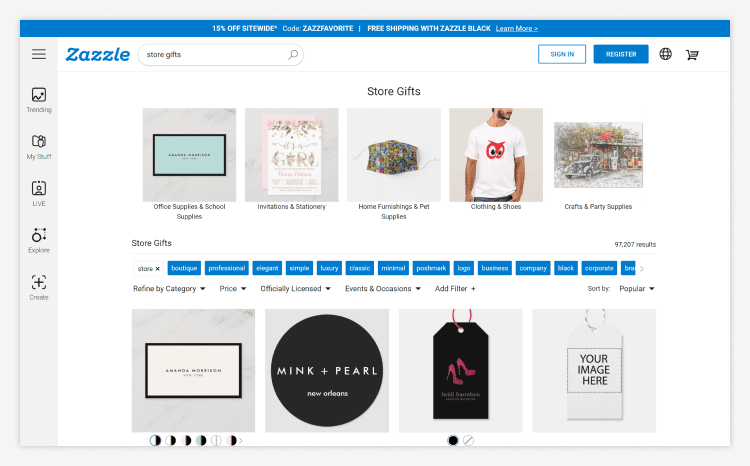Viewport: 750px width, 466px height.
Task: Toggle the 'boutique' filter tag
Action: tap(184, 268)
